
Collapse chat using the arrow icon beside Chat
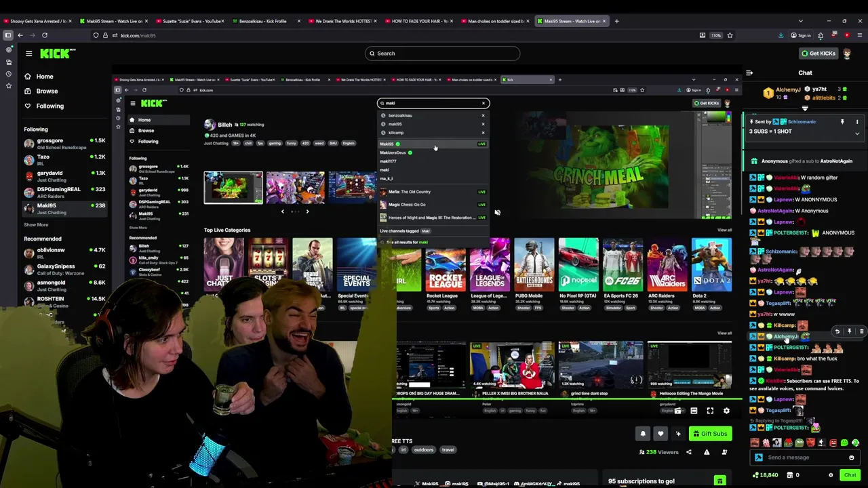click(x=749, y=73)
